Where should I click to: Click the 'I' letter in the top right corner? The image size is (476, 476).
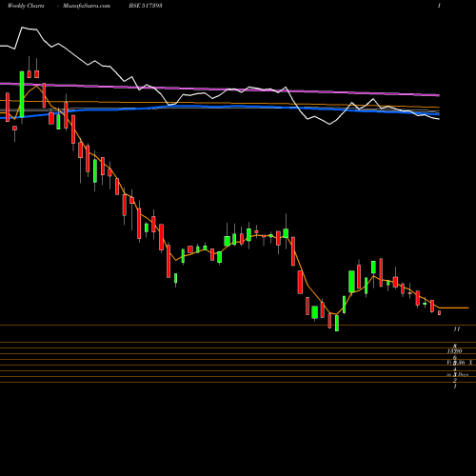[x=439, y=6]
